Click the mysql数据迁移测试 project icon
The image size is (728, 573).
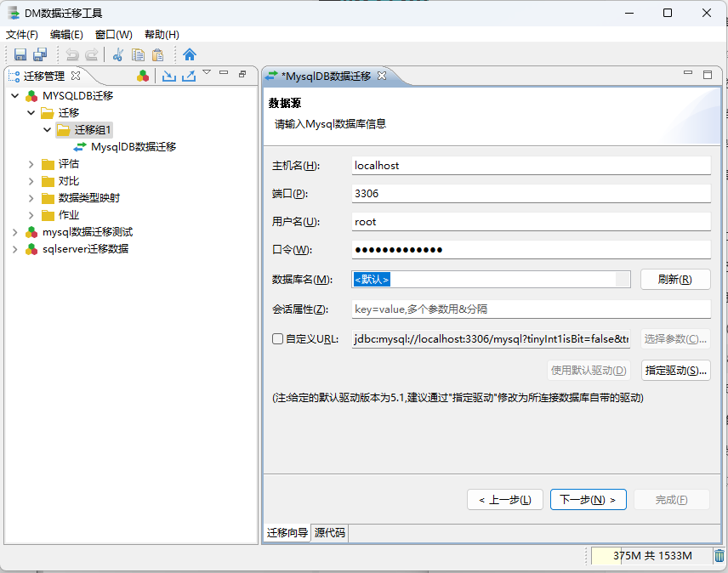[x=31, y=232]
